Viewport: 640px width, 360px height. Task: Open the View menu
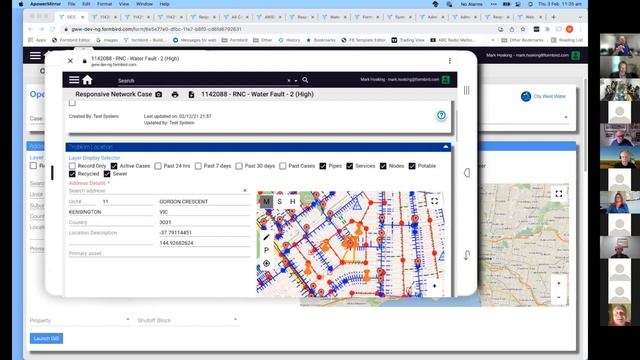(124, 4)
